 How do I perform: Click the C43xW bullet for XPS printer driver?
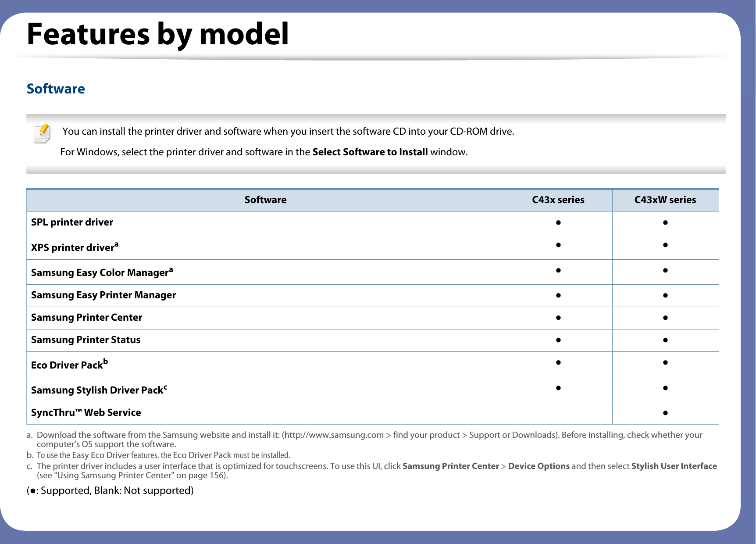point(665,245)
